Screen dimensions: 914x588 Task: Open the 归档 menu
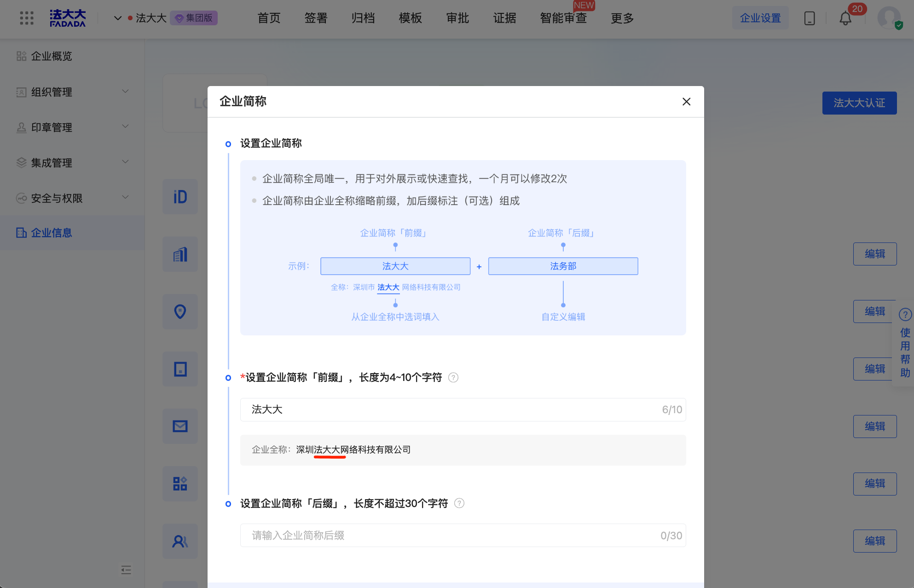coord(363,18)
